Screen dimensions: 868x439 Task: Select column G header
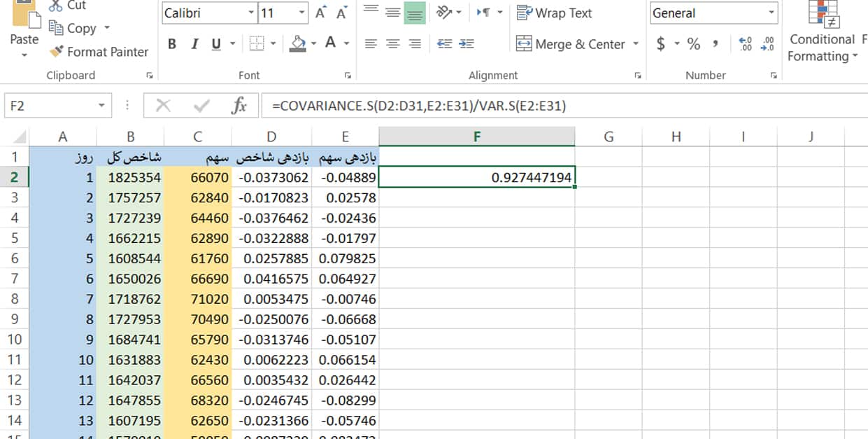coord(608,137)
